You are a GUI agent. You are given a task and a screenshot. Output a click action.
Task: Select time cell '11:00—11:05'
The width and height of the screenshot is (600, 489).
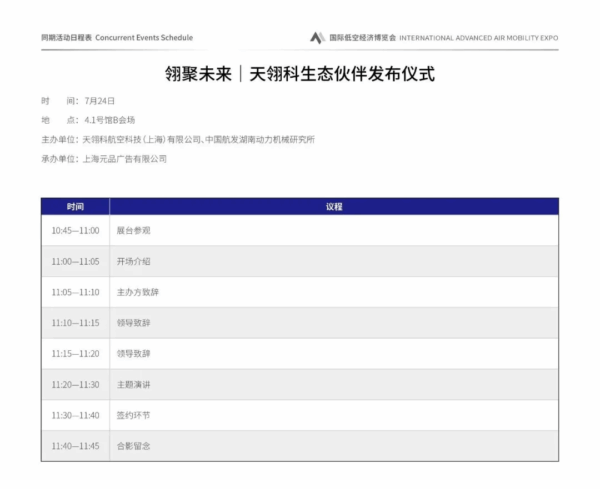(x=75, y=261)
